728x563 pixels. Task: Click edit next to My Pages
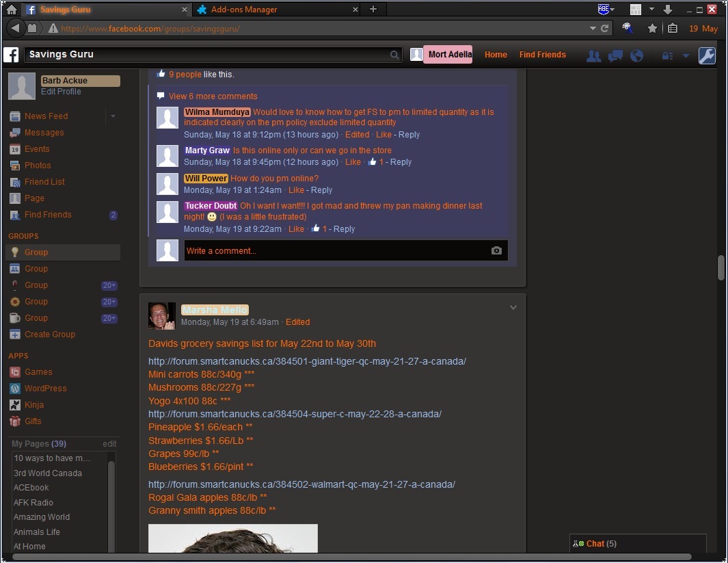click(109, 443)
